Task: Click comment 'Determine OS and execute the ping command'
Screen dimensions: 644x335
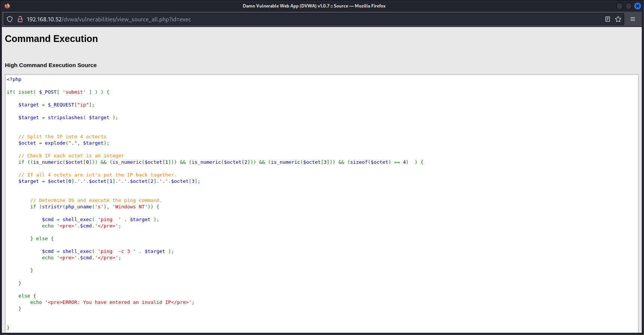Action: point(96,200)
